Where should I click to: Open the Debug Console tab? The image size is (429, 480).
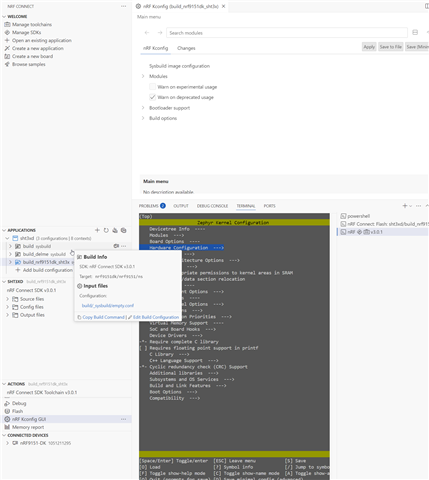[x=212, y=206]
